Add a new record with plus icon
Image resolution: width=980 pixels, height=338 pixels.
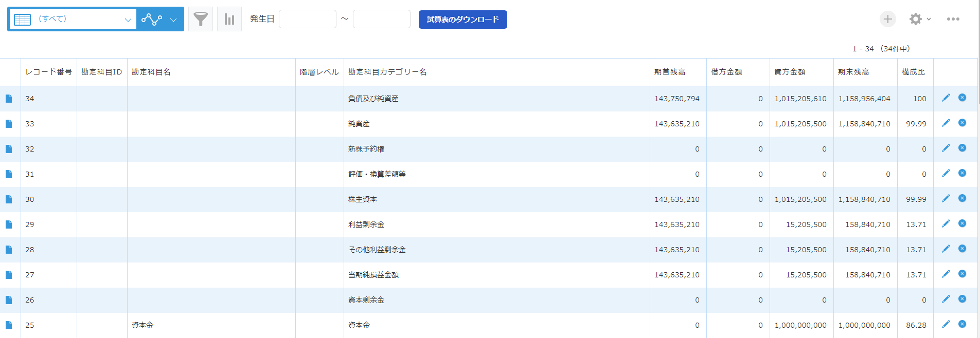coord(888,19)
